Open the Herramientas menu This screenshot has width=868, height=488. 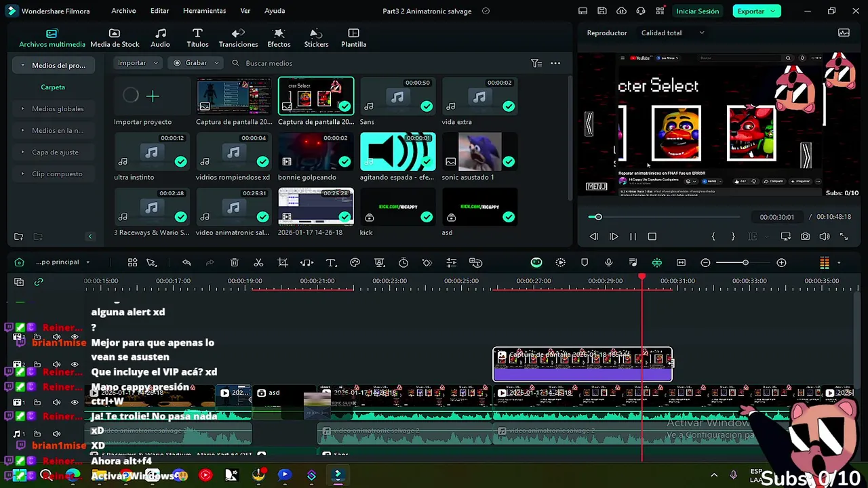pyautogui.click(x=204, y=11)
